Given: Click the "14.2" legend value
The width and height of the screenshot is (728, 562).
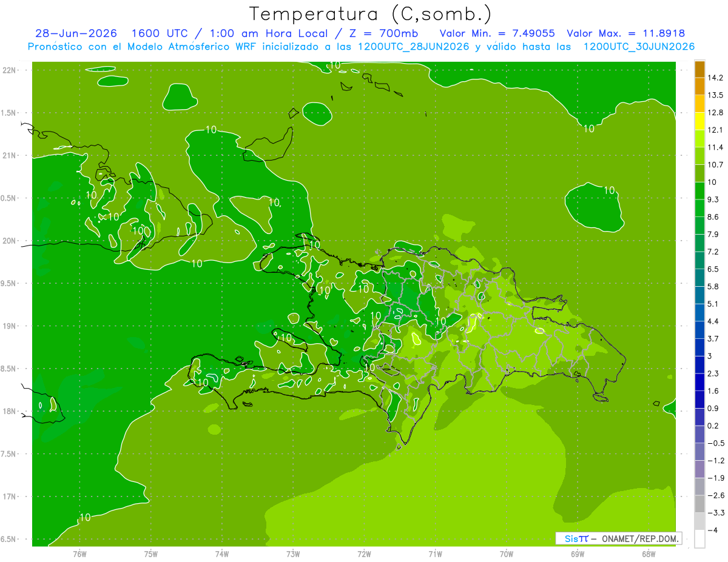Looking at the screenshot, I should pyautogui.click(x=715, y=78).
